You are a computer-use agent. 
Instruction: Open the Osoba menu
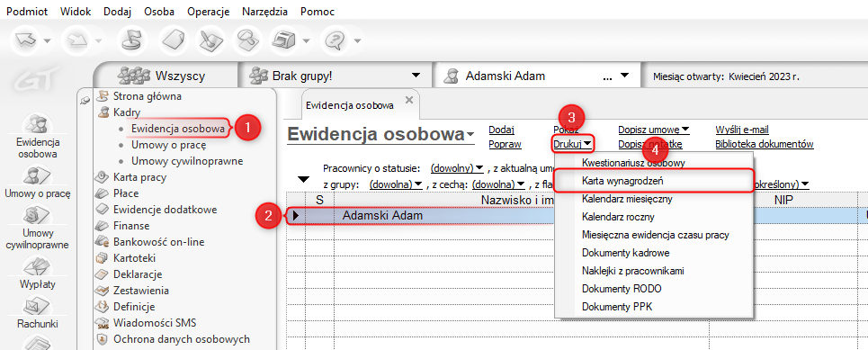coord(159,12)
